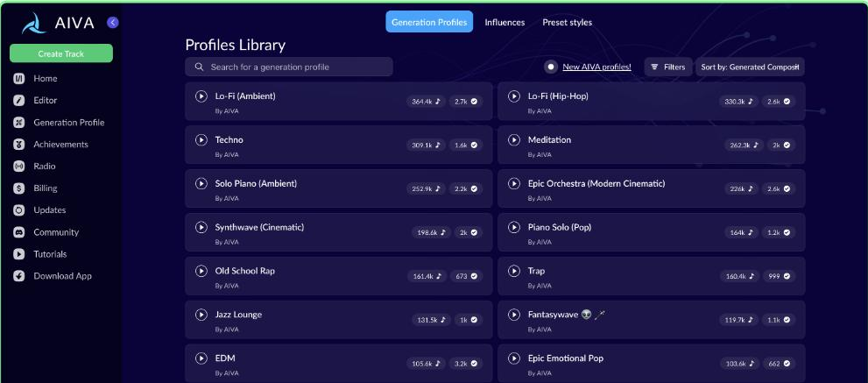Click Techno 1.6k verified badge
The image size is (868, 383).
click(466, 145)
